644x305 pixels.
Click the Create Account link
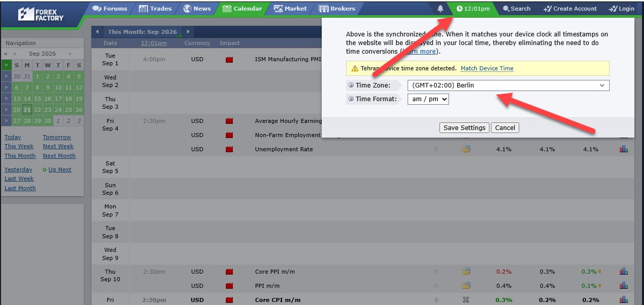click(570, 9)
